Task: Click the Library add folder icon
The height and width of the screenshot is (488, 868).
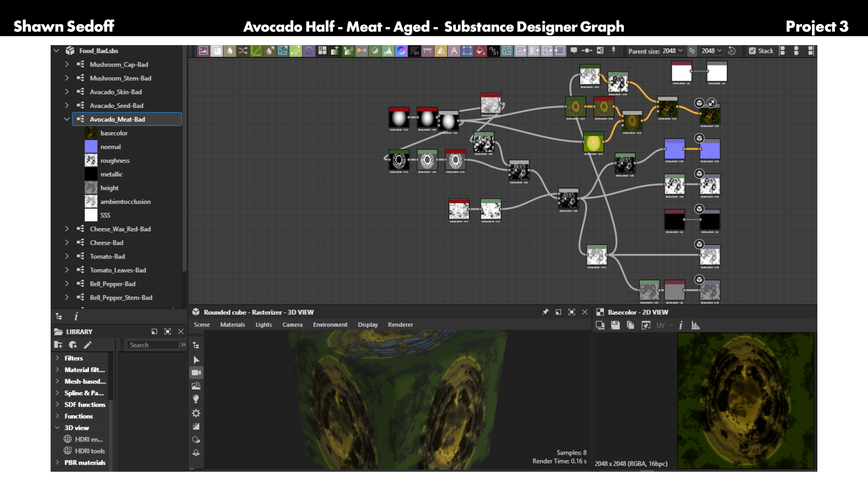Action: [x=58, y=345]
